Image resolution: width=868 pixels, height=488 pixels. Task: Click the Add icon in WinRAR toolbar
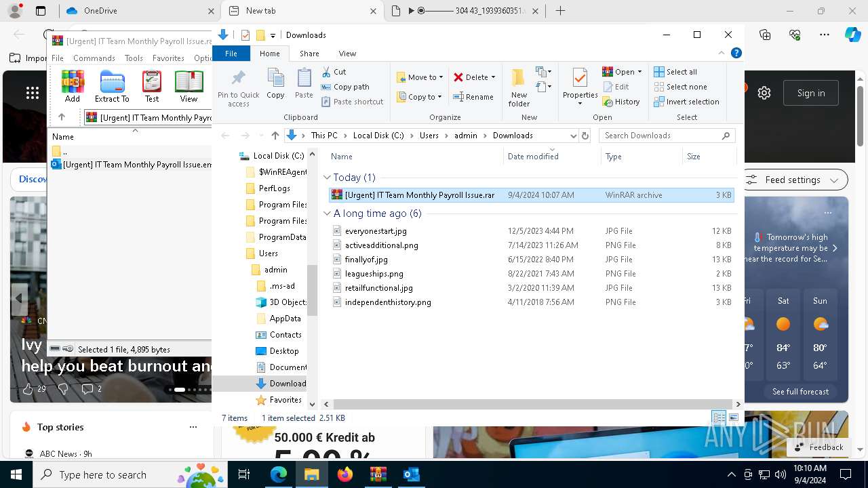[x=73, y=87]
